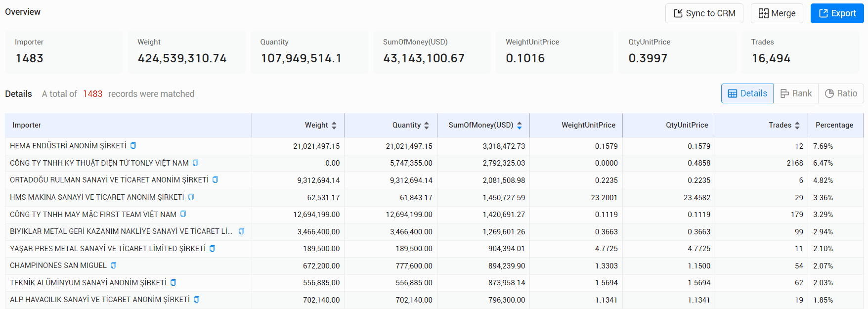
Task: Open HEMA ENDÜSTRİ ANONİM ŞİRKETİ importer
Action: (x=68, y=146)
